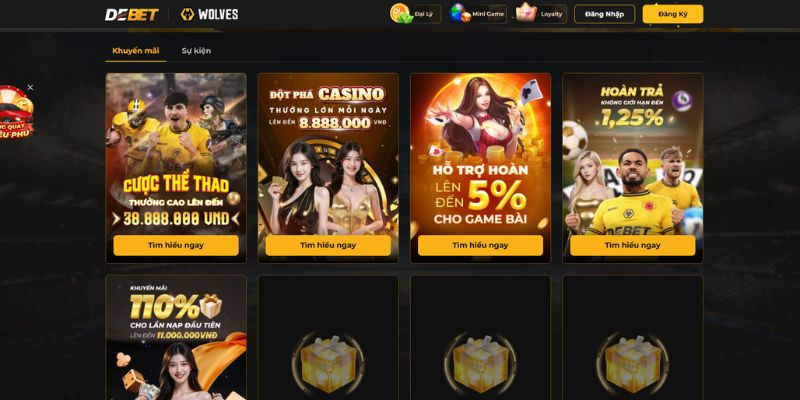The height and width of the screenshot is (400, 800).
Task: Click Tìm hiểu ngay under Hoàn Trả 1,25%
Action: point(633,245)
